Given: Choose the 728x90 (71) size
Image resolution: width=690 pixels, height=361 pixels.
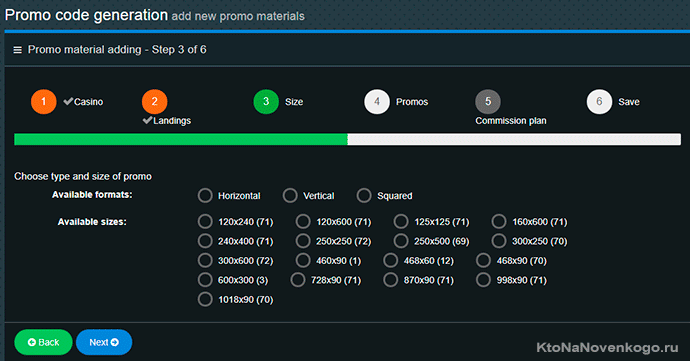Looking at the screenshot, I should click(298, 280).
